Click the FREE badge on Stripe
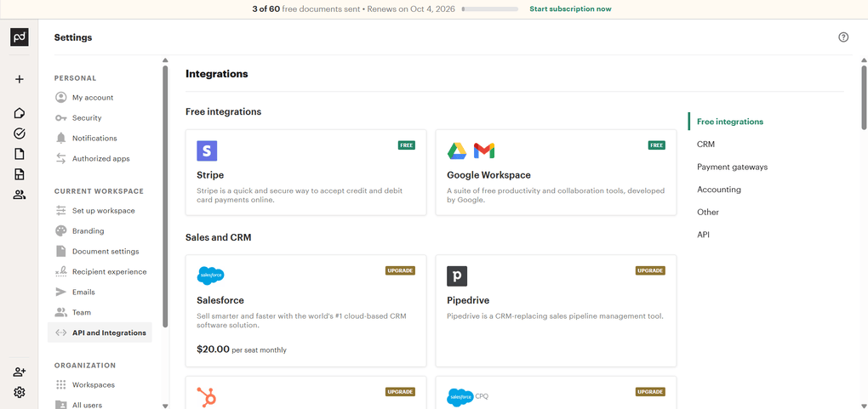868x409 pixels. tap(406, 145)
